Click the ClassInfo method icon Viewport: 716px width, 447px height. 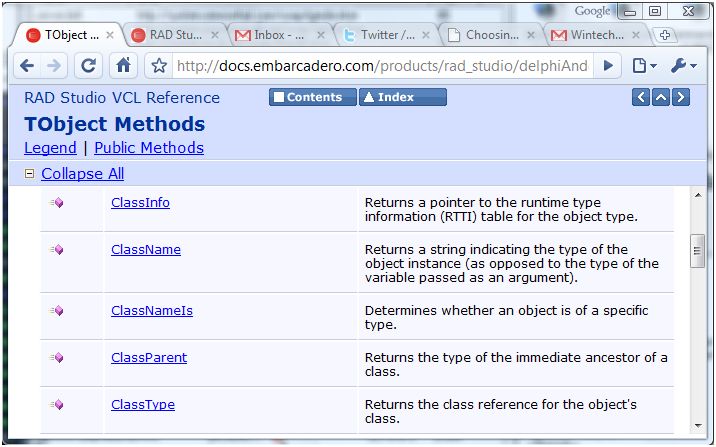(x=57, y=203)
